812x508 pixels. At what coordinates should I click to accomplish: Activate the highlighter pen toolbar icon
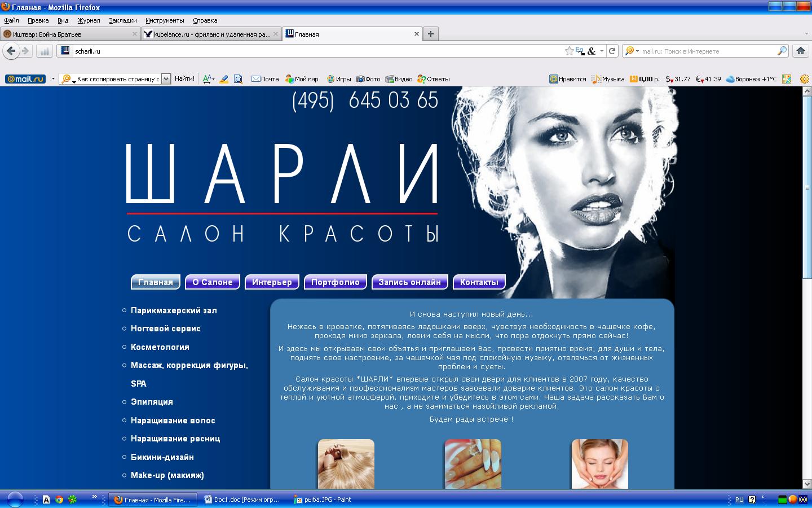(x=224, y=79)
